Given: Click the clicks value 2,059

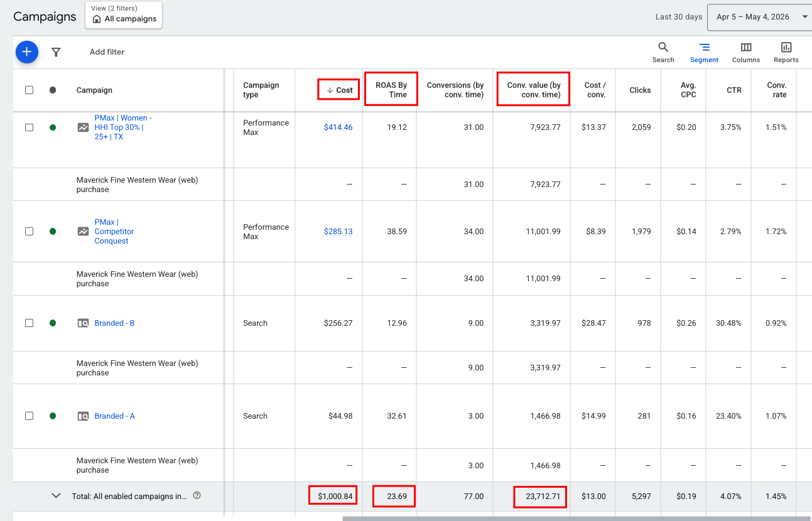Looking at the screenshot, I should [641, 127].
